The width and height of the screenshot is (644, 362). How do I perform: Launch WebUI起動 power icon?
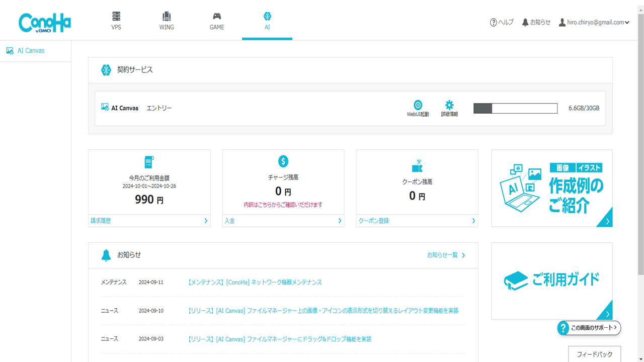(418, 105)
